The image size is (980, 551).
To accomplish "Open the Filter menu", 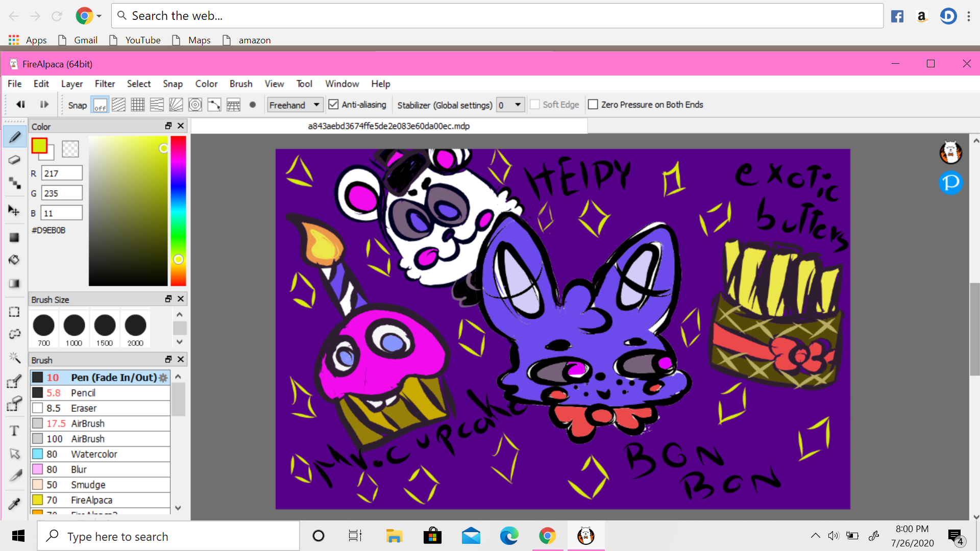I will pyautogui.click(x=105, y=84).
